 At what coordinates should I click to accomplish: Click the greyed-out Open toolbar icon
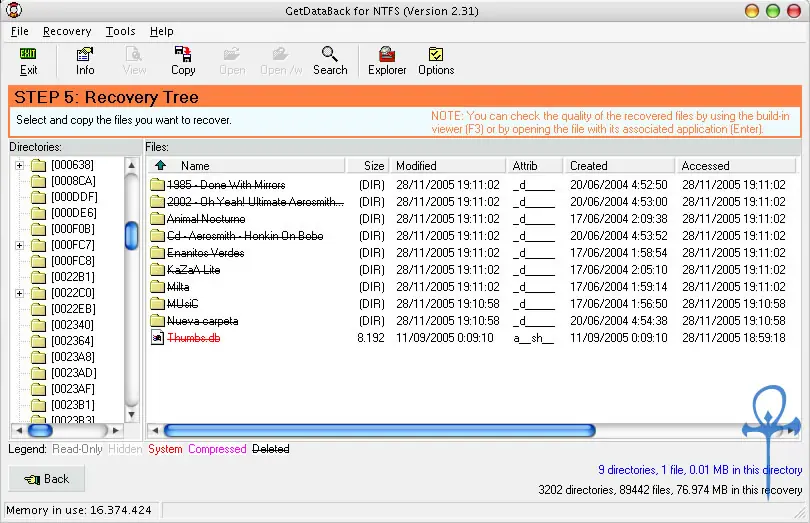tap(232, 54)
